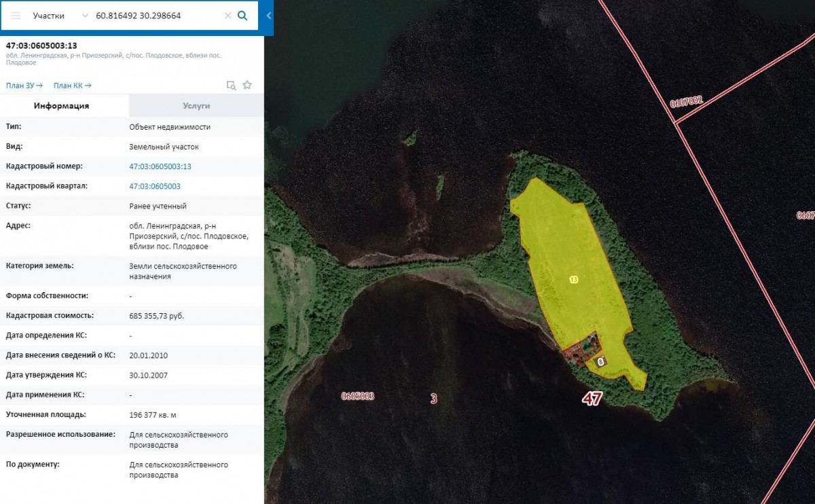
Task: Click quarter label 0607002 on map
Action: 686,102
